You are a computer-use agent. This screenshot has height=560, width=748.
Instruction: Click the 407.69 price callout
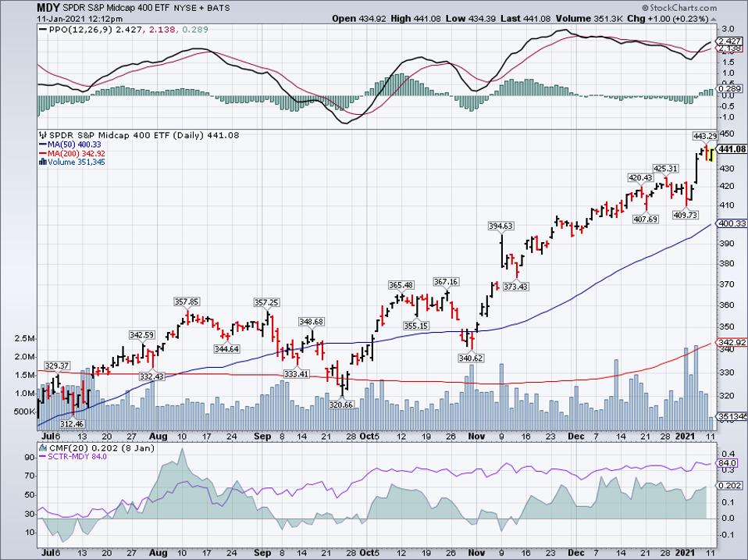(x=646, y=219)
